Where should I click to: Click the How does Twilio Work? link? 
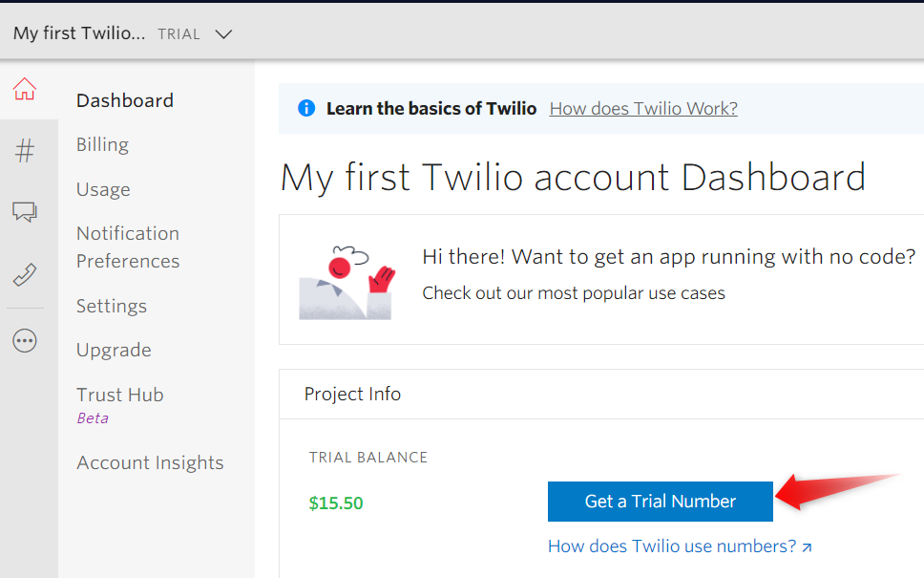pyautogui.click(x=643, y=109)
